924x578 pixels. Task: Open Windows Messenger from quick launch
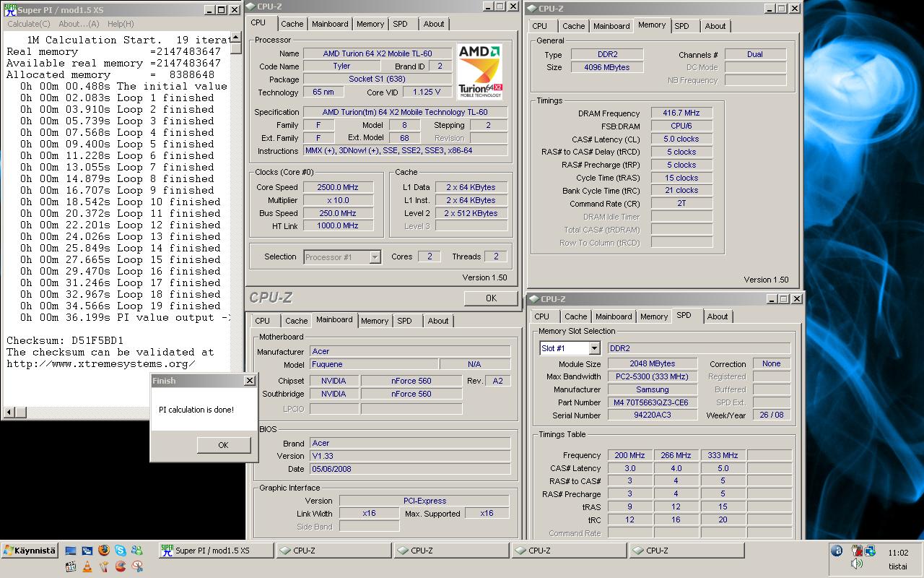[x=137, y=550]
